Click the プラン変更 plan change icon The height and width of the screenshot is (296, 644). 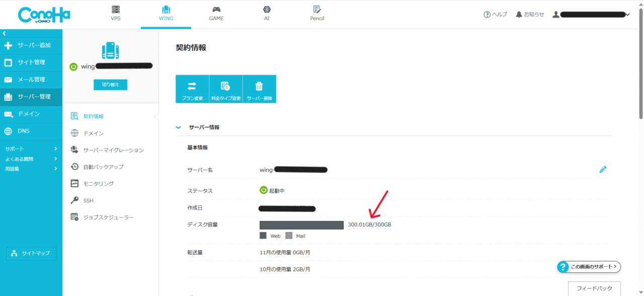pos(192,86)
